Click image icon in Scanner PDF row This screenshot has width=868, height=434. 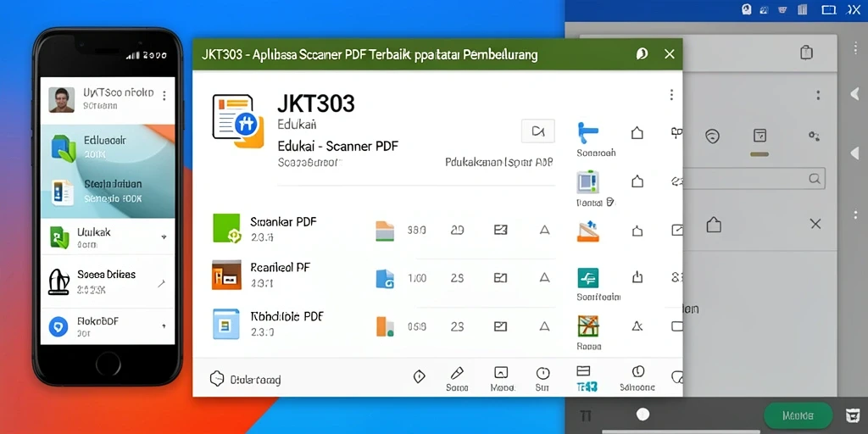(x=500, y=230)
